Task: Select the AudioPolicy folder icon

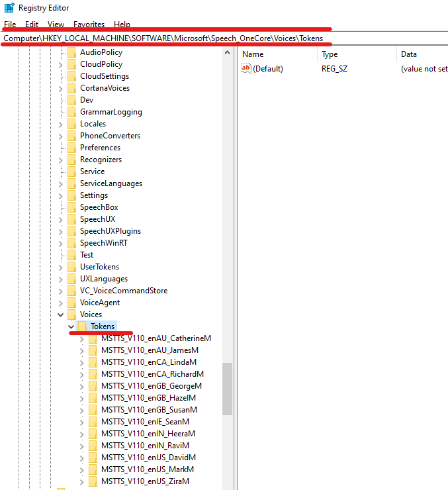Action: (x=72, y=52)
